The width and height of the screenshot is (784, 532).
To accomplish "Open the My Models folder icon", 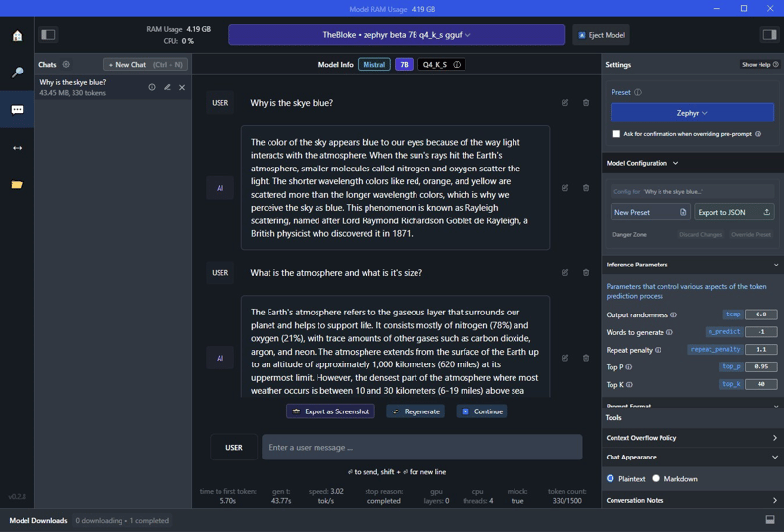I will click(17, 184).
